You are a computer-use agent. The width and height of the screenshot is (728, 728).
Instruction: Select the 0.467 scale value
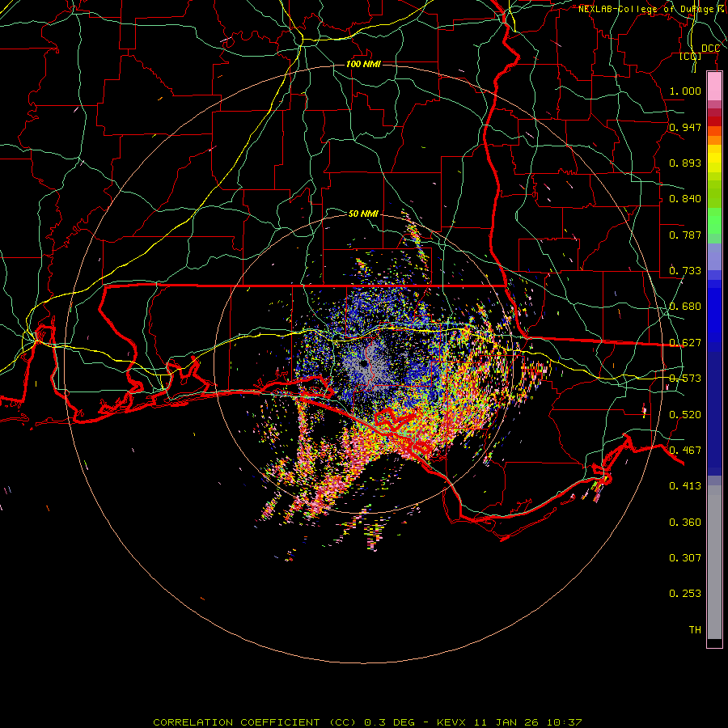coord(685,451)
